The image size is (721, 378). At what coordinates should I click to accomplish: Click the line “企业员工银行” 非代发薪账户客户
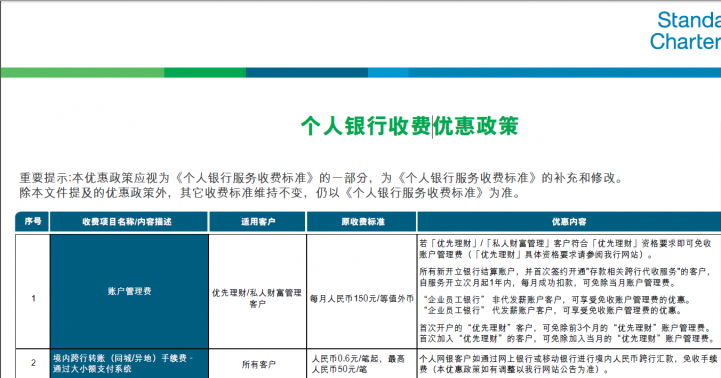pos(557,300)
